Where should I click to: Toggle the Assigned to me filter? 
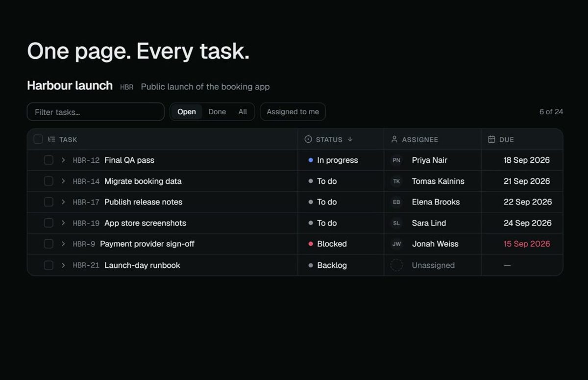click(293, 112)
